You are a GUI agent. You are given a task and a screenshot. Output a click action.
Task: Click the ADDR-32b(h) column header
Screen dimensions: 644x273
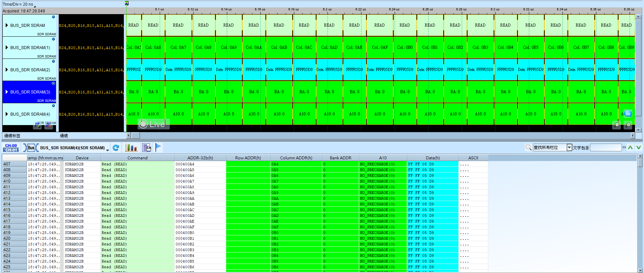click(200, 158)
